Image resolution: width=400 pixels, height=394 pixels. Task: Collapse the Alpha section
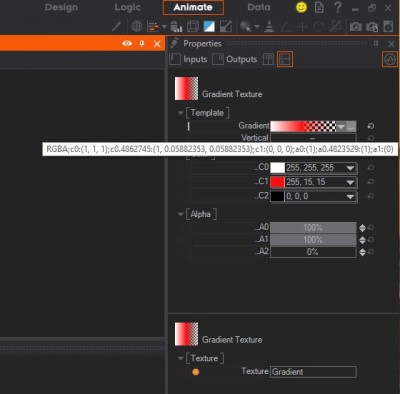tap(180, 214)
